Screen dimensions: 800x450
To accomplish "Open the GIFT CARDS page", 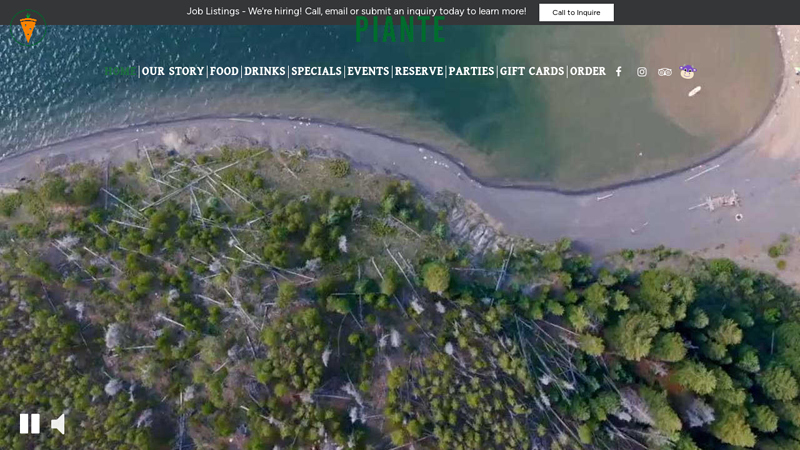I will [532, 71].
